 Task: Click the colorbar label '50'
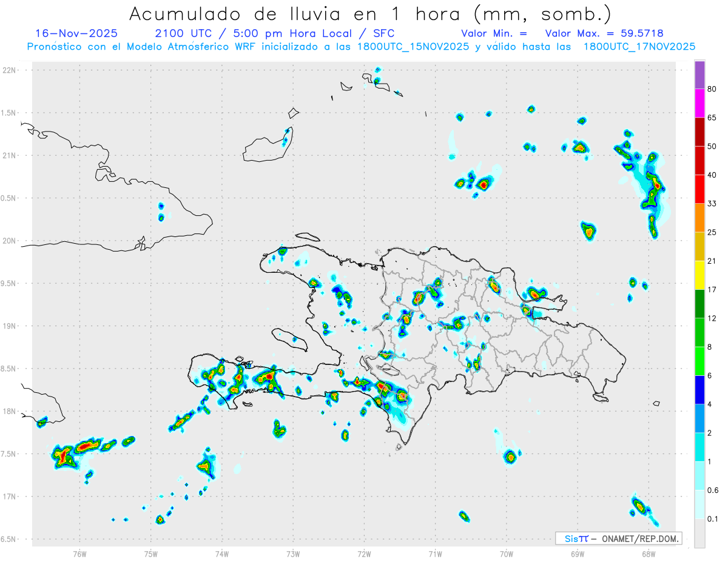[x=712, y=146]
